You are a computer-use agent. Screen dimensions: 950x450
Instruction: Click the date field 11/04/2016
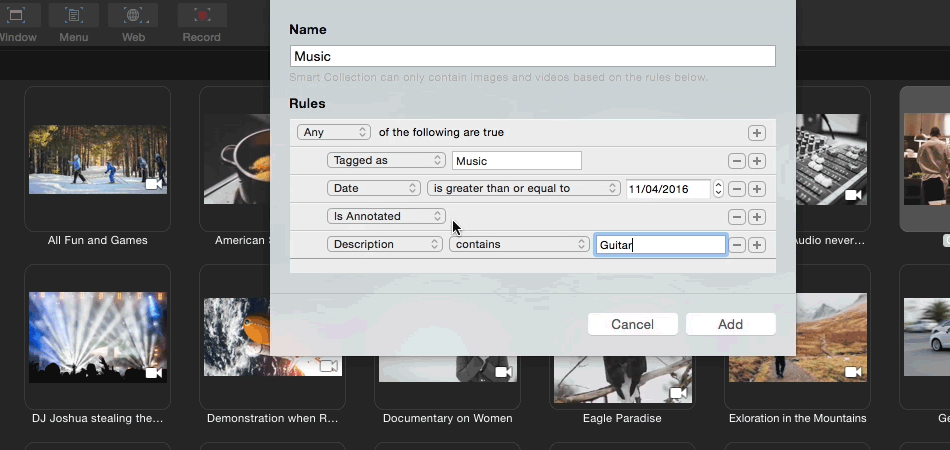668,189
